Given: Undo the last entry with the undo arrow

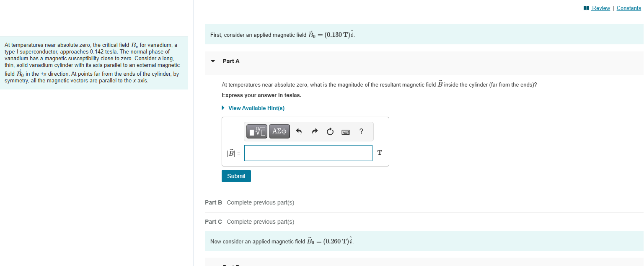Looking at the screenshot, I should coord(299,131).
